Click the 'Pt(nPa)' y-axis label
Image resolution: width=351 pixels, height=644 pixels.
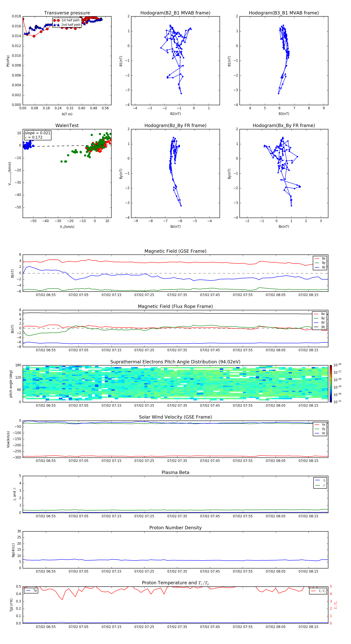pos(8,61)
